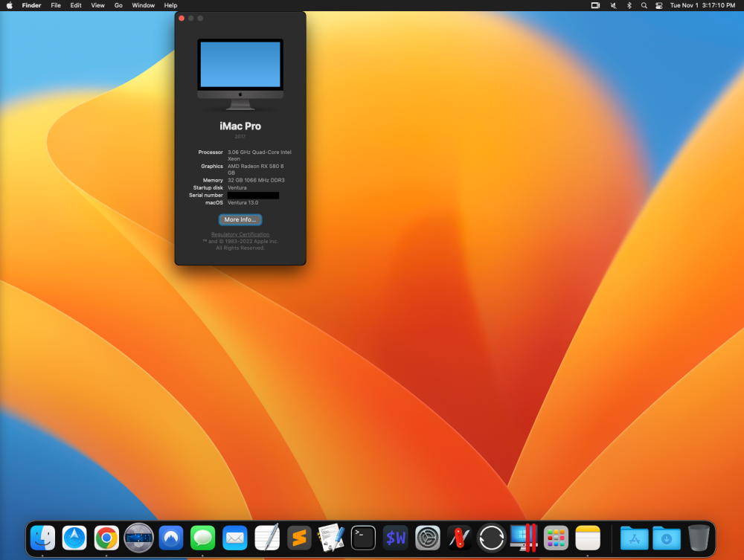Open the document-and-brush app in Dock
Viewport: 744px width, 560px height.
pyautogui.click(x=331, y=538)
